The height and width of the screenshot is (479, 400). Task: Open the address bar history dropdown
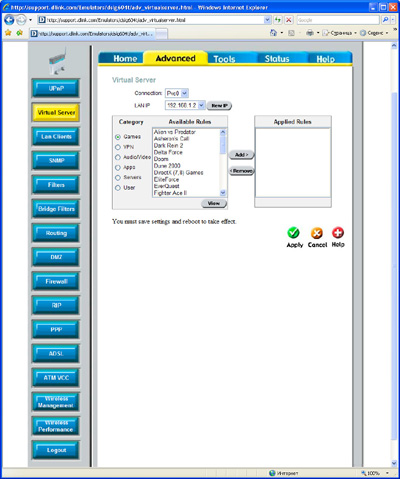point(267,20)
